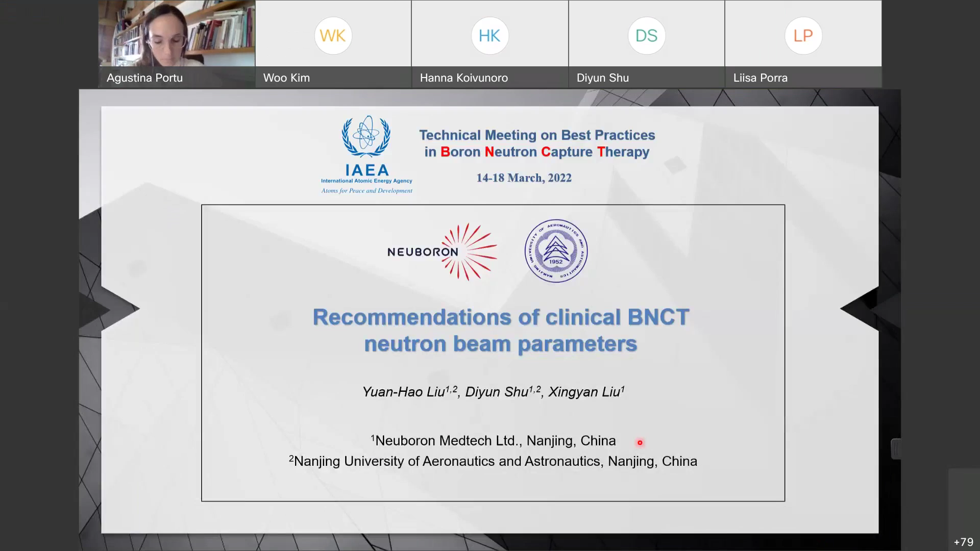Show the +79 additional participants
Viewport: 980px width, 551px height.
point(963,542)
